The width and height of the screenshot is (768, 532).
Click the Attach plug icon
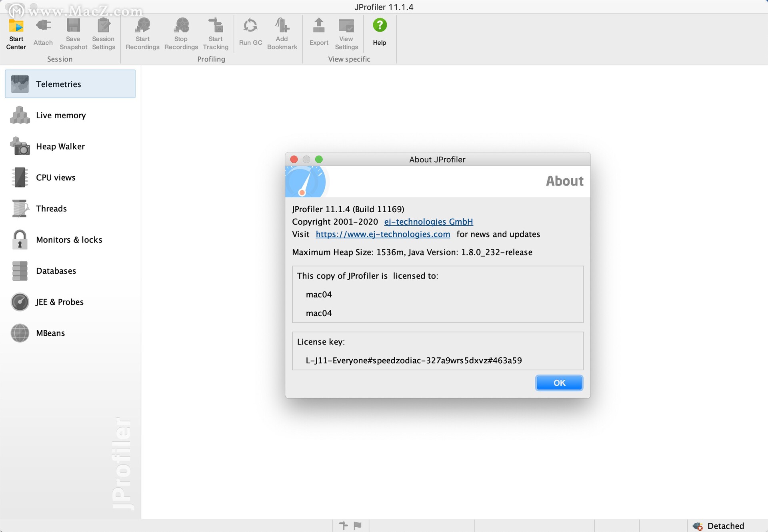[x=43, y=26]
